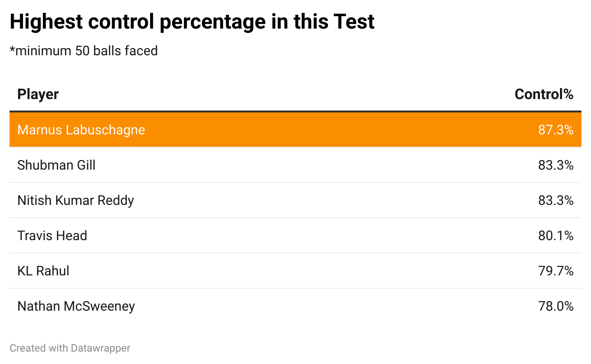Click the 80.1% control value
The image size is (591, 364).
coord(556,235)
